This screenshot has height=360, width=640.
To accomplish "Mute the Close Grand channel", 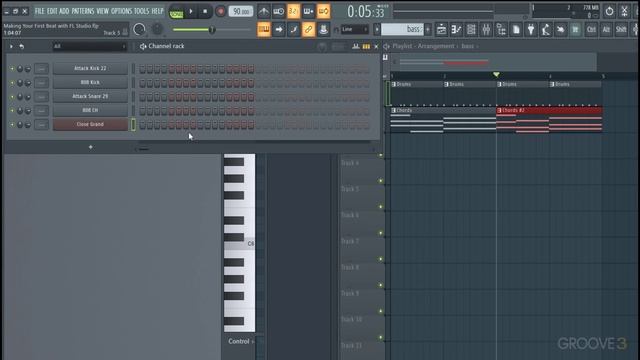I will pyautogui.click(x=12, y=124).
